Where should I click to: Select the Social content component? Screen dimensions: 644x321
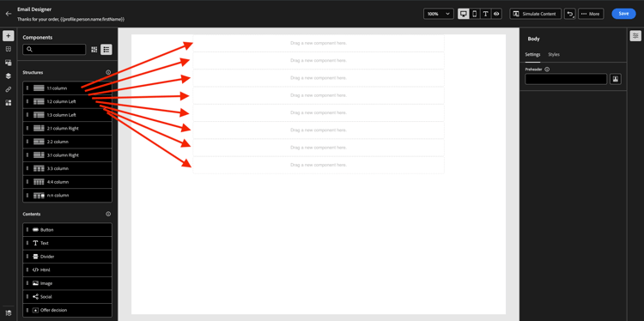pyautogui.click(x=67, y=297)
